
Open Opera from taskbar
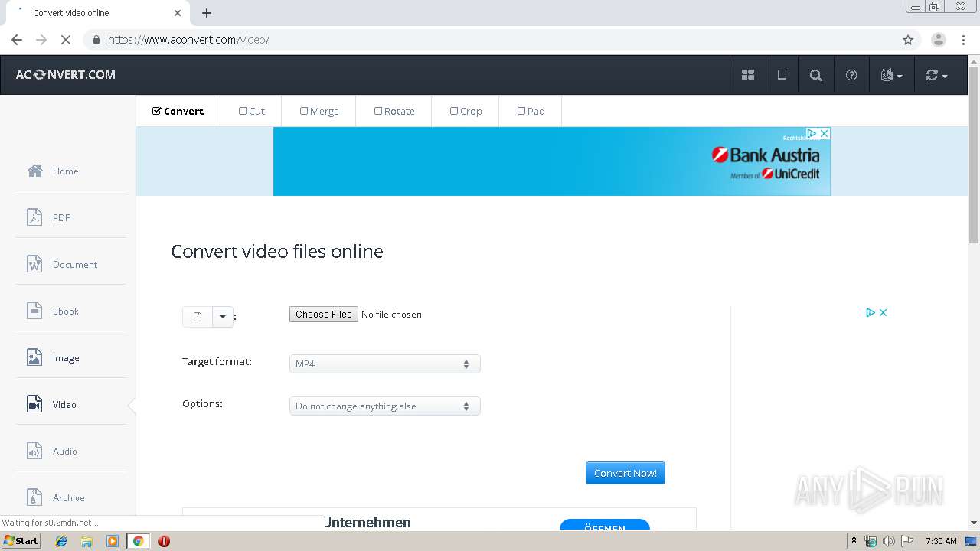tap(164, 541)
